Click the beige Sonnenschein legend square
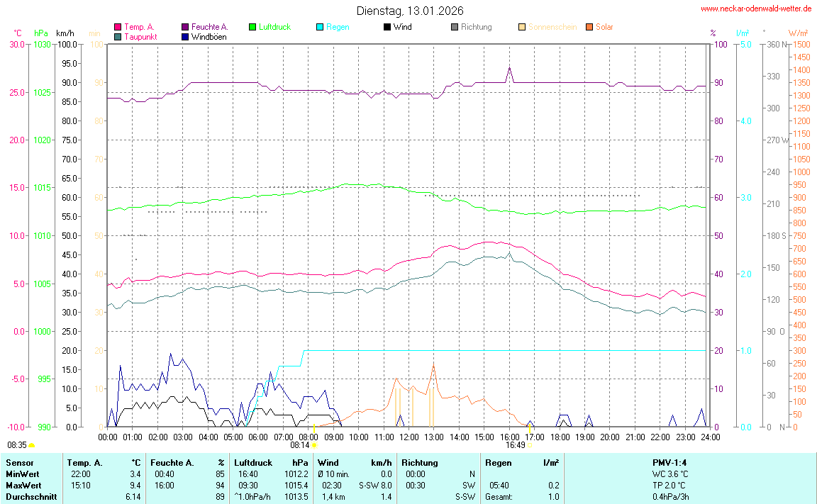Image resolution: width=817 pixels, height=504 pixels. point(522,27)
